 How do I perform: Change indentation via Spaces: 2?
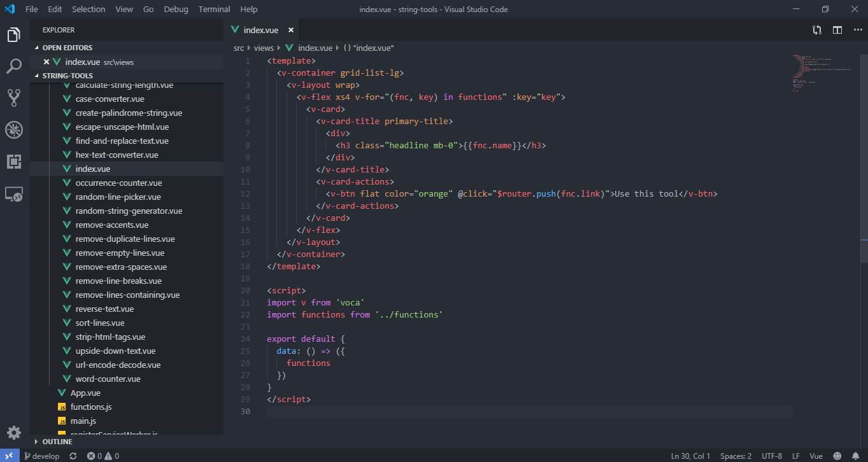point(736,456)
